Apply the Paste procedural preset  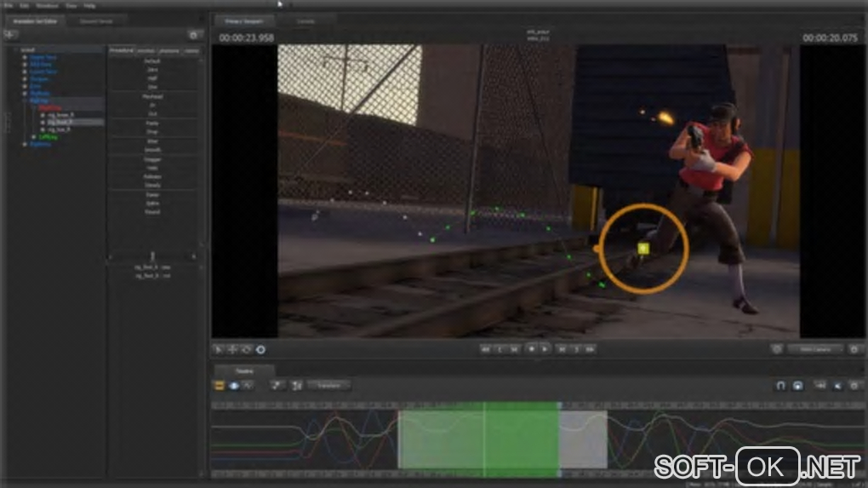pyautogui.click(x=152, y=123)
